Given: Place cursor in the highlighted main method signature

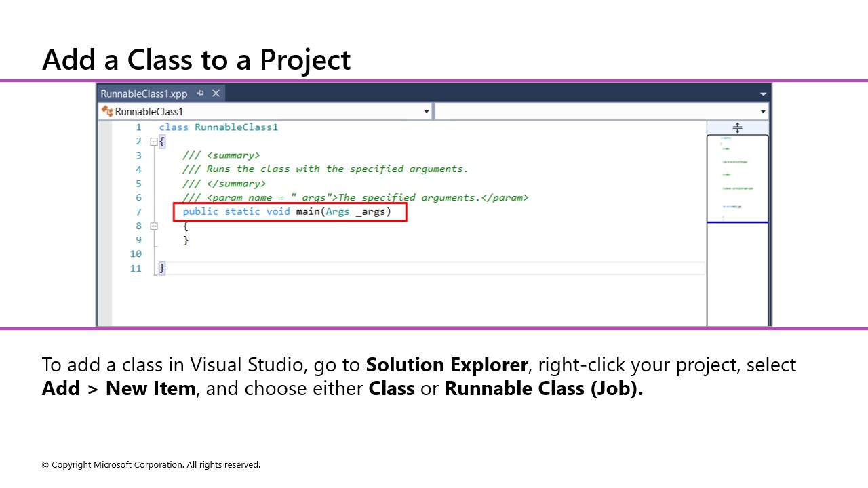Looking at the screenshot, I should (x=285, y=211).
